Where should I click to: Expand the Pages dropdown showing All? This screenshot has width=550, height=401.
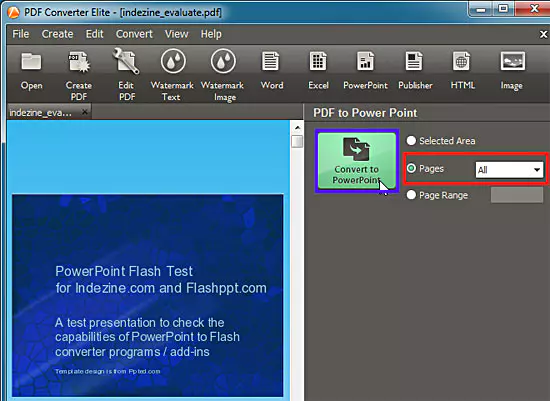(509, 170)
